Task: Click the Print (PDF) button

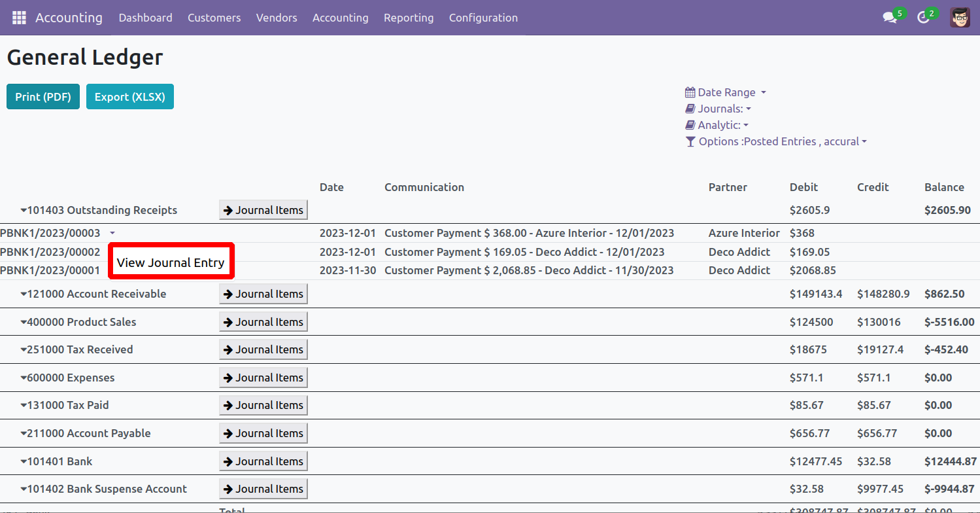Action: click(43, 97)
